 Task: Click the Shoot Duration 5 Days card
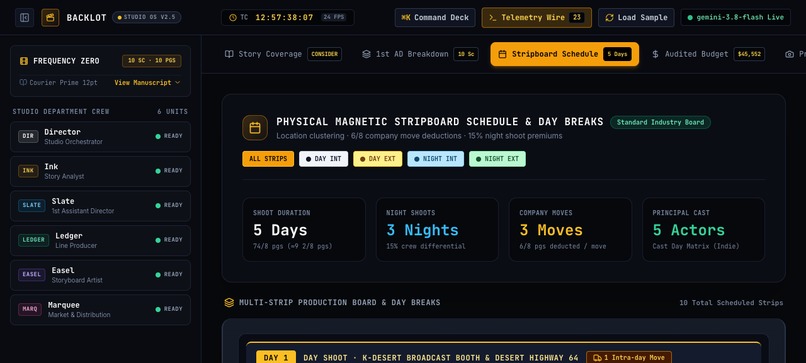(x=304, y=229)
